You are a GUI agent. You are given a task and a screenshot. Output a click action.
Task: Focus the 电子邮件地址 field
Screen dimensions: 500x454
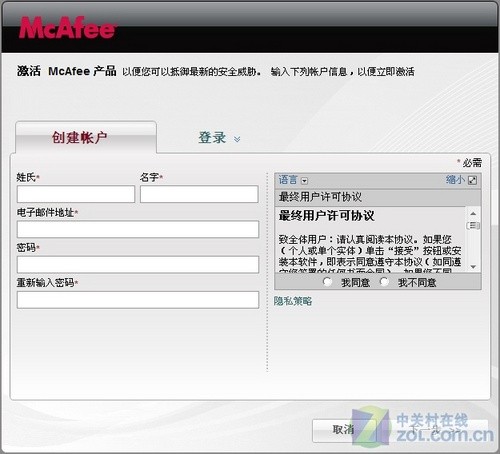click(138, 229)
